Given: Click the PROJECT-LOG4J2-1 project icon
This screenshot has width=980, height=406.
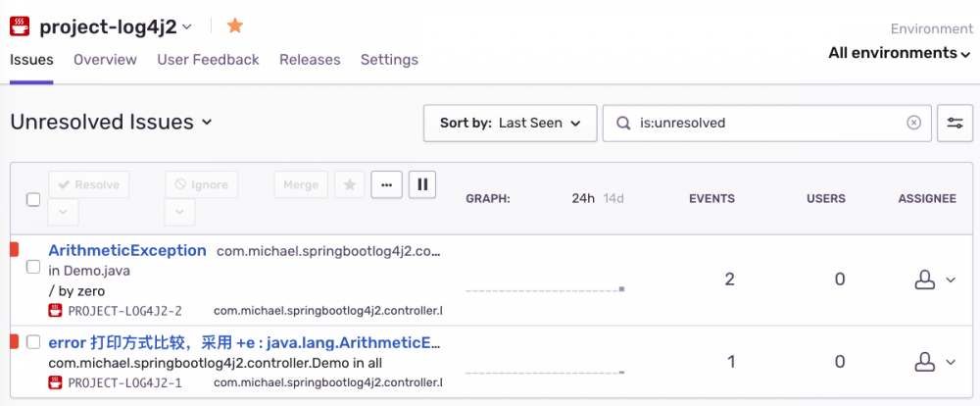Looking at the screenshot, I should (55, 381).
